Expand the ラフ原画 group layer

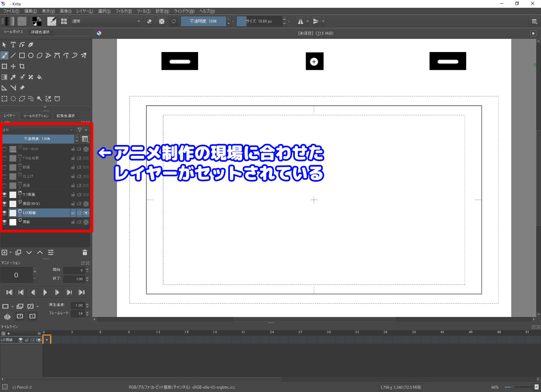20,197
